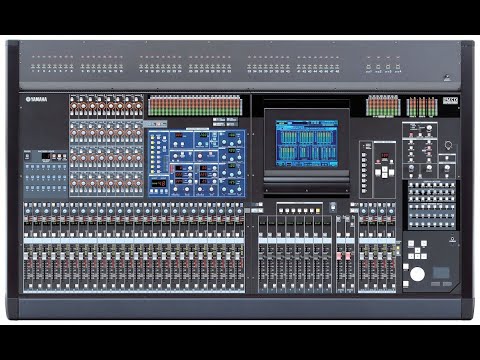The width and height of the screenshot is (480, 360).
Task: Hit the right cursor key near data wheel
Action: coord(424,256)
